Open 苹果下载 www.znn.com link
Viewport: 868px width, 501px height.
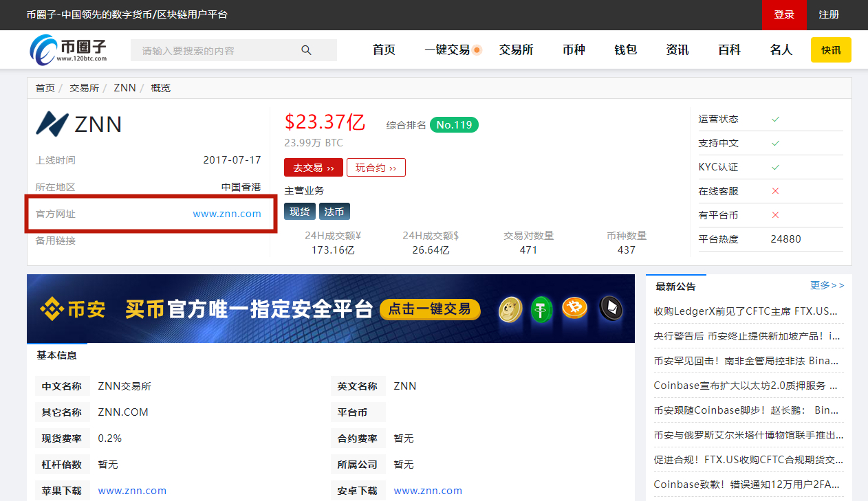coord(132,491)
